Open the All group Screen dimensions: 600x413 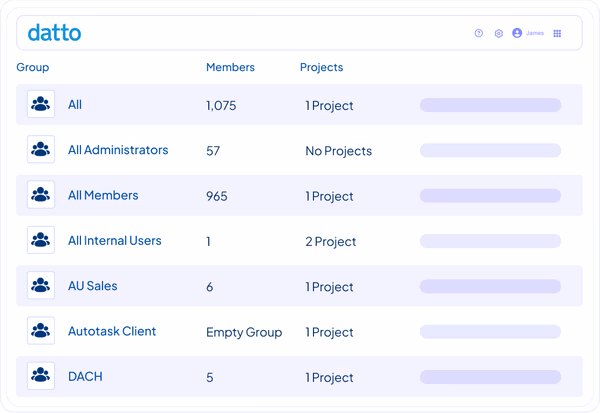coord(75,104)
